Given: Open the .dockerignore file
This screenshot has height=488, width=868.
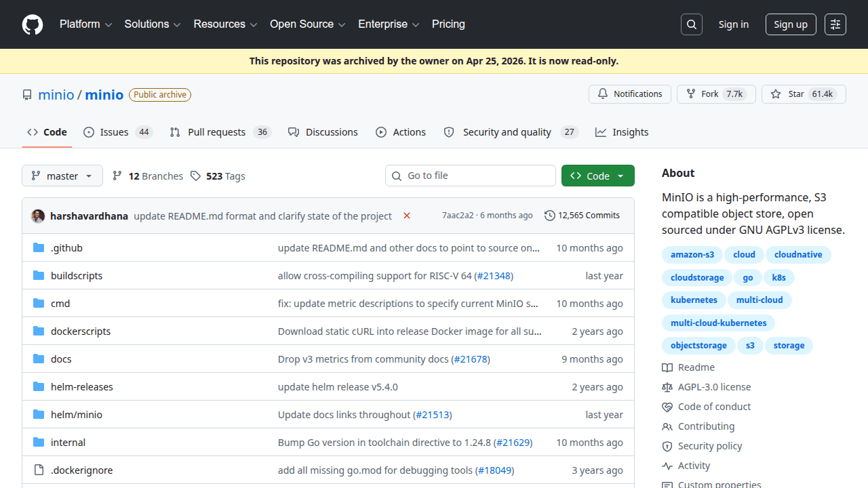Looking at the screenshot, I should tap(82, 470).
